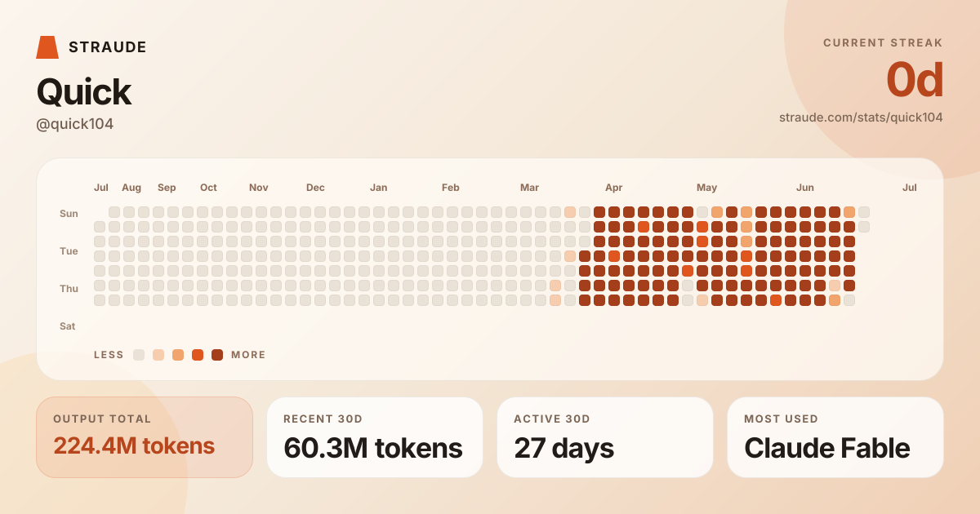Viewport: 980px width, 514px height.
Task: Click the Active 30D days card
Action: coord(605,437)
